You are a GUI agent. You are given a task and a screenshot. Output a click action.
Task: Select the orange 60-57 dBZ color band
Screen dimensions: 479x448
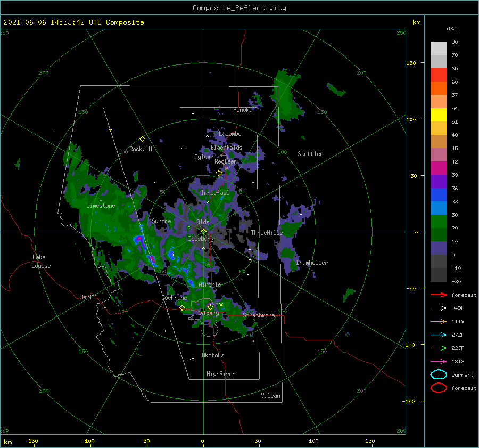pos(439,88)
